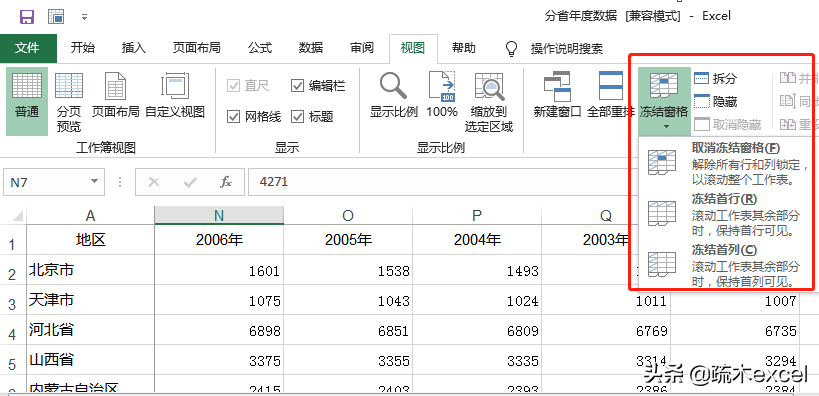
Task: Expand the 冻结窗格 dropdown button
Action: point(663,101)
